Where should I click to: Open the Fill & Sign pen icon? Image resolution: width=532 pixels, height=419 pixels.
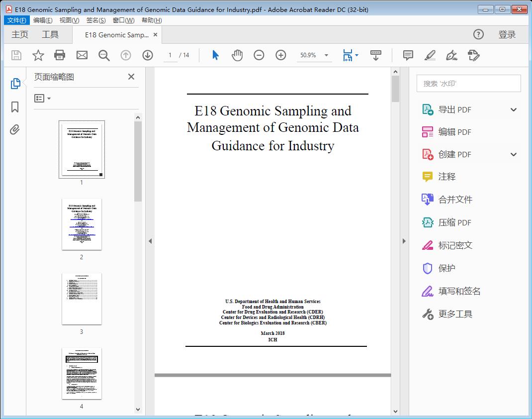tap(451, 55)
